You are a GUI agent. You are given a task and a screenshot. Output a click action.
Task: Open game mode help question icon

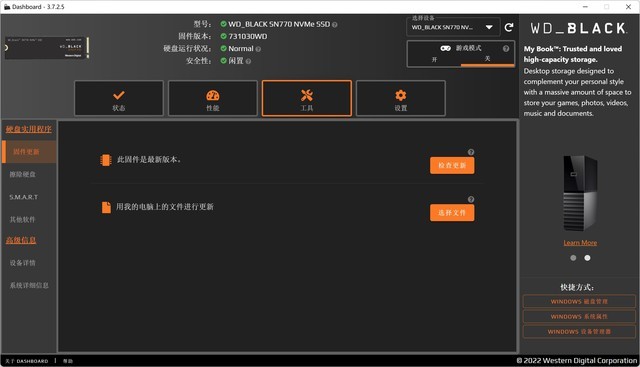coord(506,49)
